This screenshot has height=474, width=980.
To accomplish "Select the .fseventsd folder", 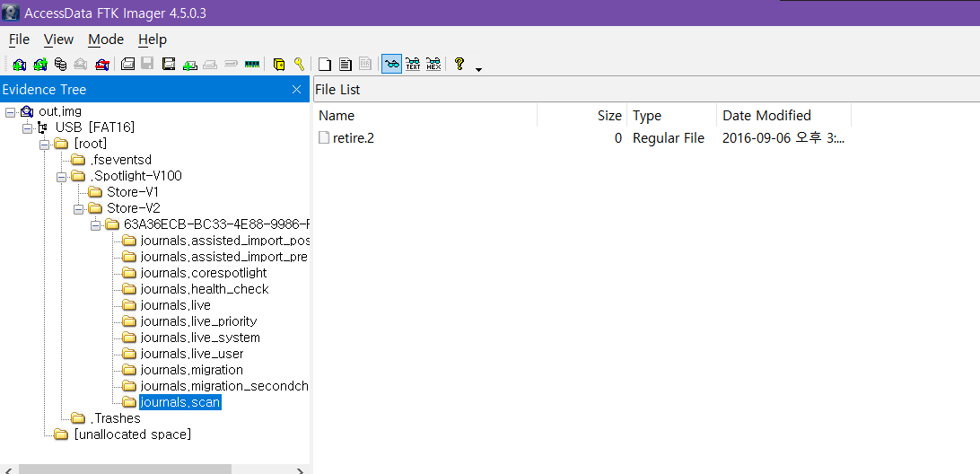I will 120,160.
